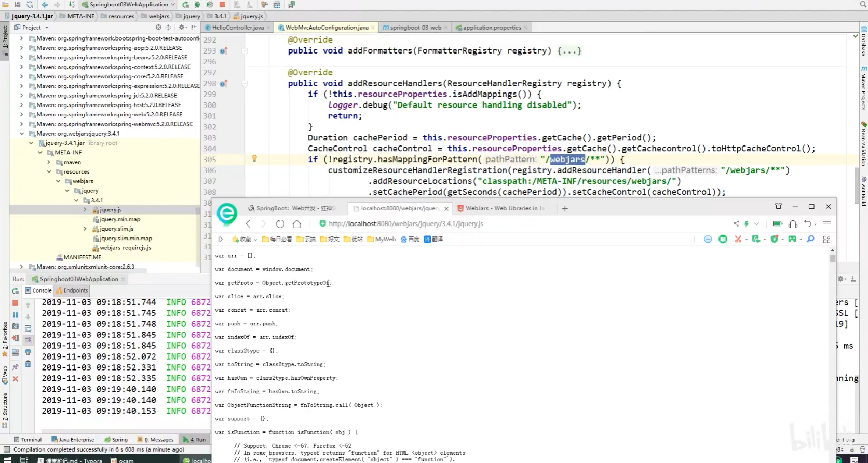Viewport: 868px width, 463px height.
Task: Click the browser address bar URL
Action: [x=405, y=223]
